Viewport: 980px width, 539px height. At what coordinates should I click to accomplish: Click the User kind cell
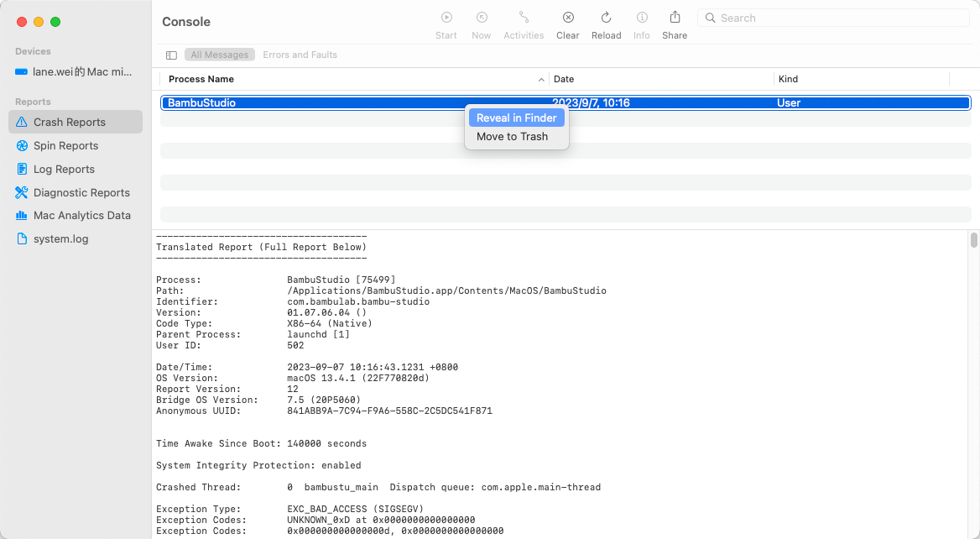coord(789,102)
